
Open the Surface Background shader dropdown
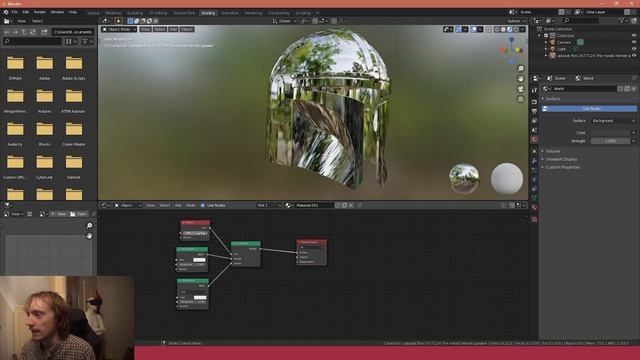(x=613, y=121)
